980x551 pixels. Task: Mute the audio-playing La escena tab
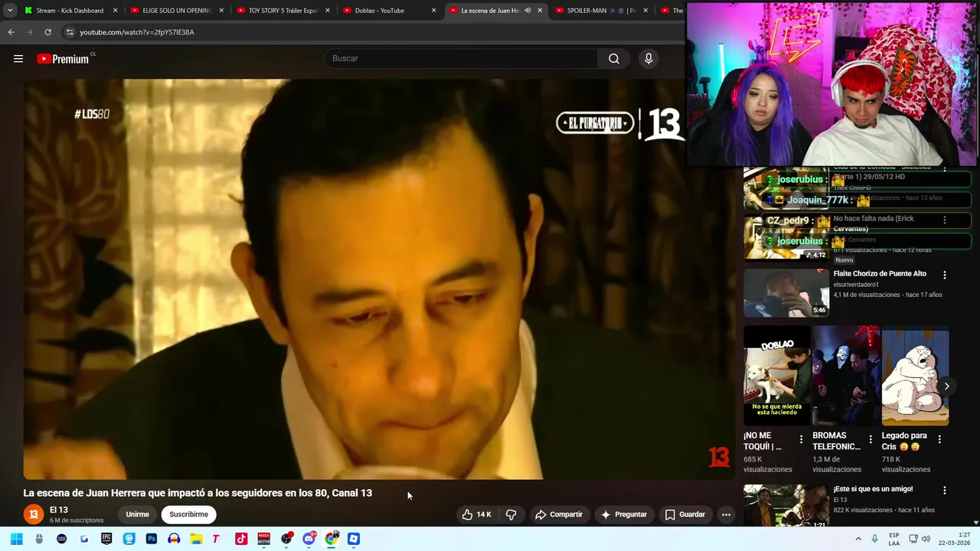528,11
